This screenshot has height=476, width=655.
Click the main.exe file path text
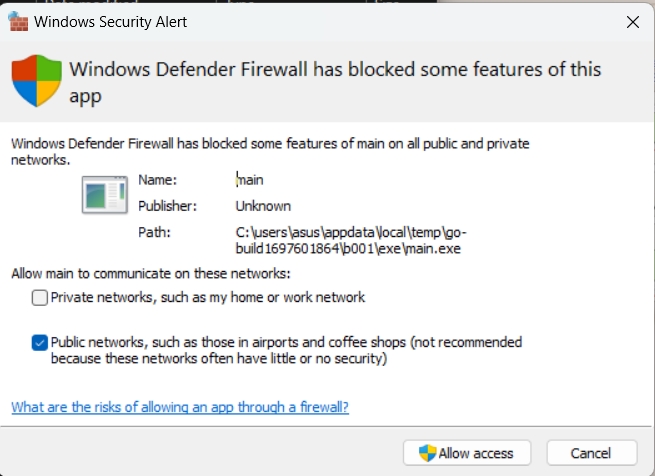pyautogui.click(x=351, y=240)
